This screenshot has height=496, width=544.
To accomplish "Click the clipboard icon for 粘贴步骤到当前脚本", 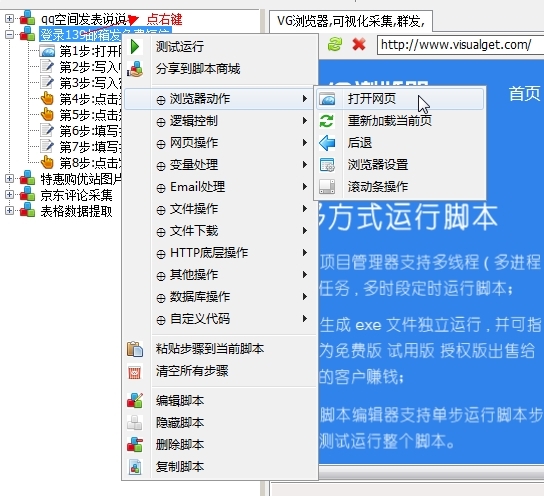I will (x=135, y=349).
